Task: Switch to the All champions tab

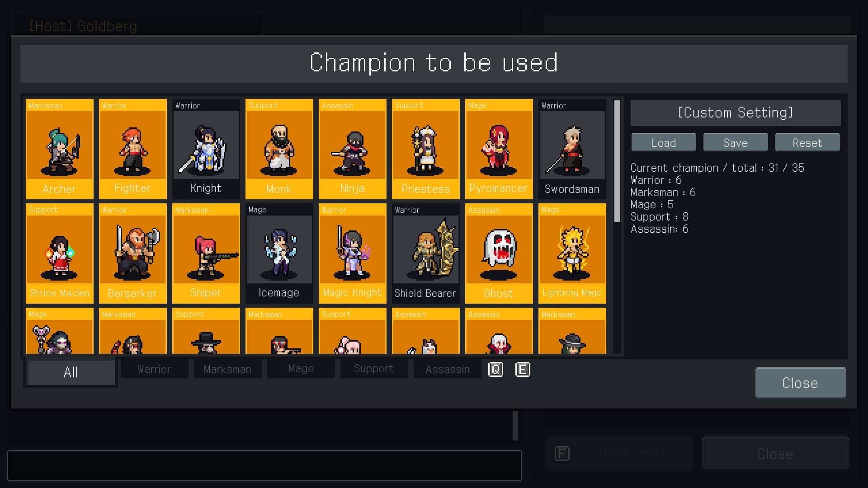Action: (71, 371)
